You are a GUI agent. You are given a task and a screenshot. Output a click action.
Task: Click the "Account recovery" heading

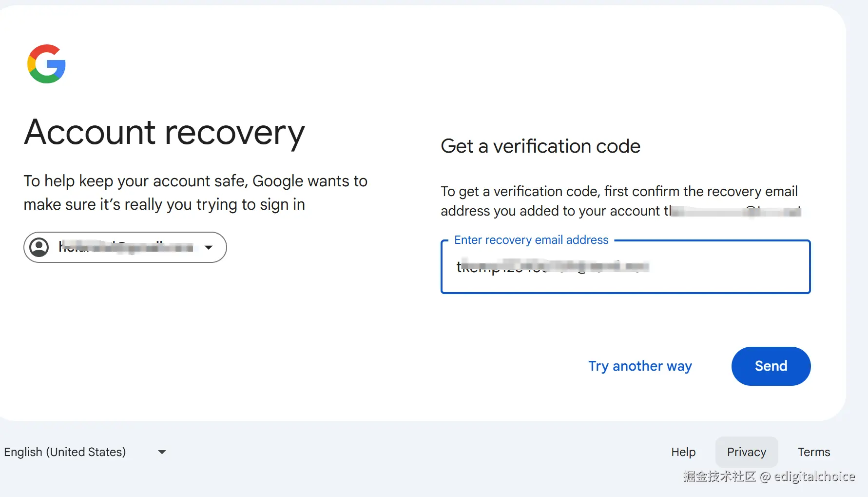point(165,133)
